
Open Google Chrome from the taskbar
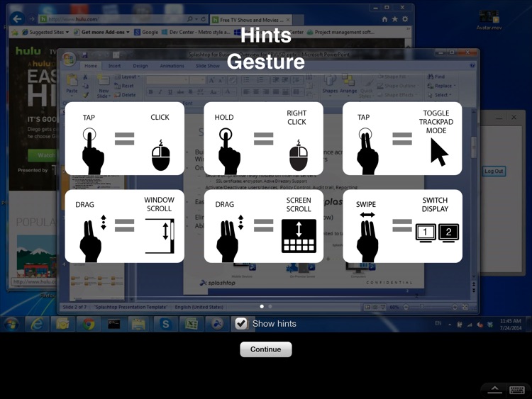click(89, 324)
